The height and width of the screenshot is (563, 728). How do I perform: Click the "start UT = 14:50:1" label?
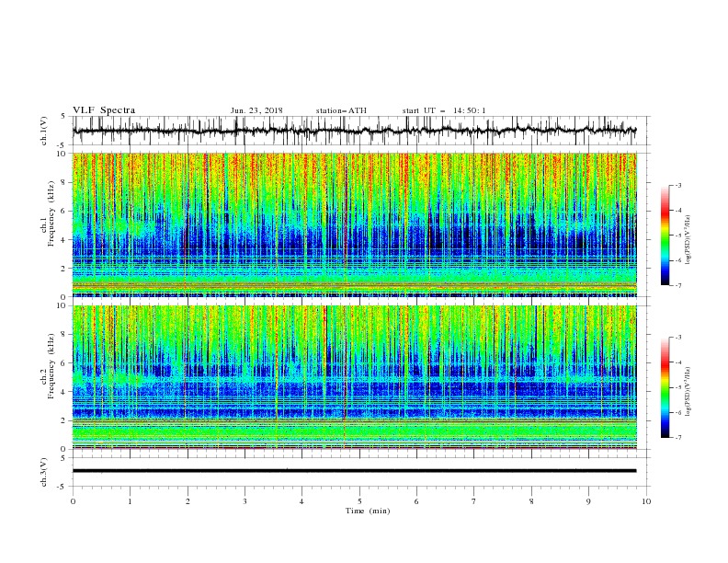(444, 110)
